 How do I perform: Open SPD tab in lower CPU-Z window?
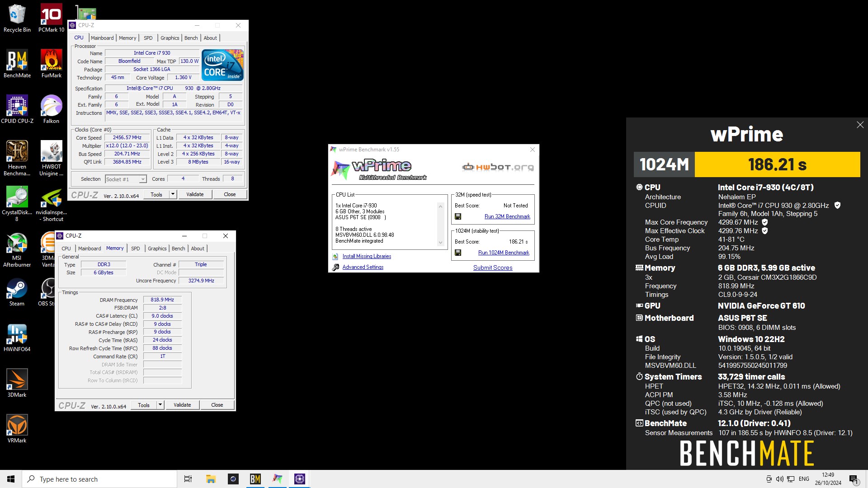click(x=136, y=249)
